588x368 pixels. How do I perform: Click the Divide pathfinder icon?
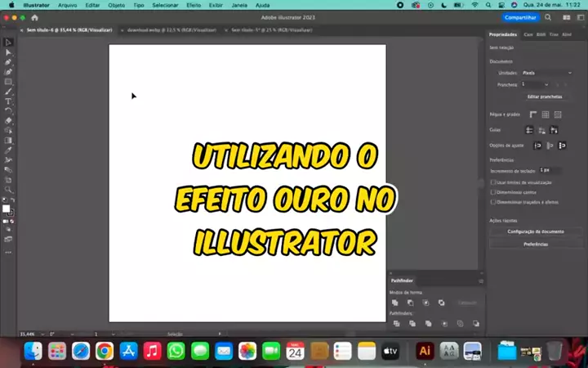[396, 324]
